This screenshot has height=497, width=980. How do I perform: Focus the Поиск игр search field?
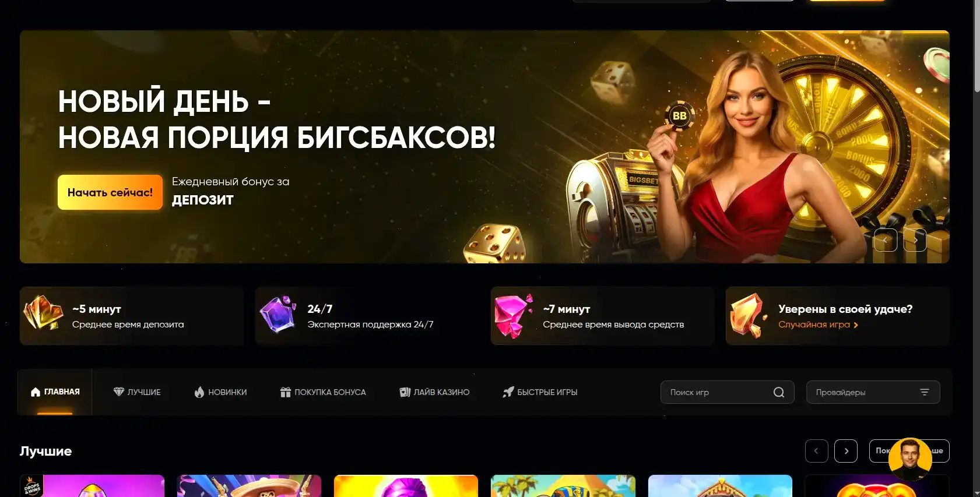coord(717,392)
